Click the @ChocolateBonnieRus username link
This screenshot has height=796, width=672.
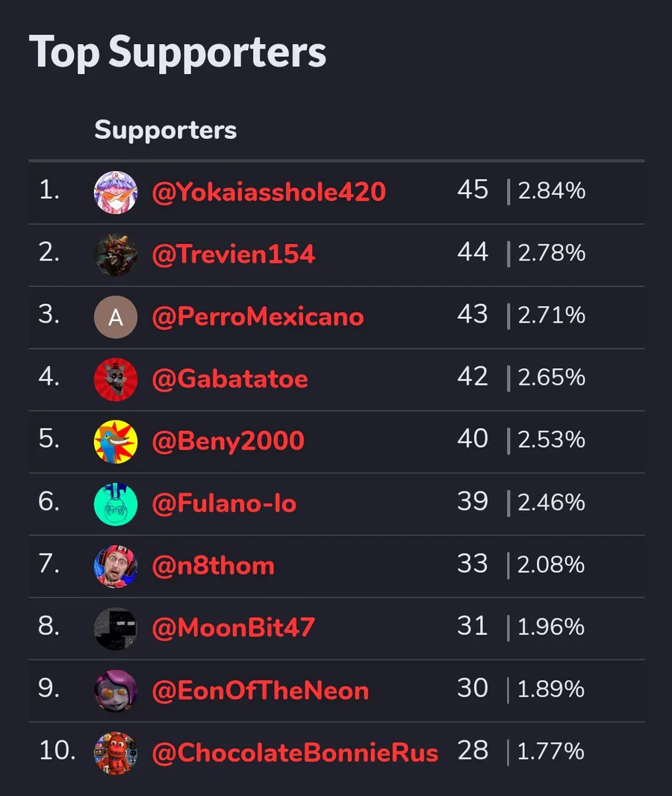[295, 753]
